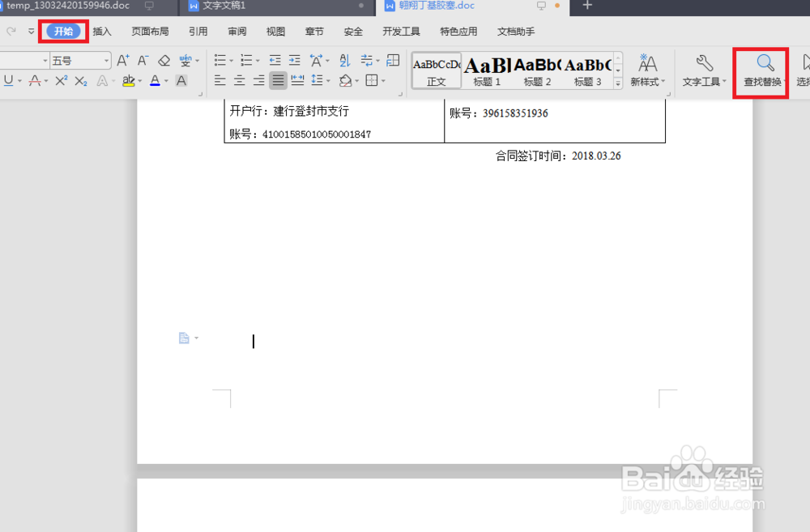
Task: Expand the line spacing dropdown
Action: point(329,80)
